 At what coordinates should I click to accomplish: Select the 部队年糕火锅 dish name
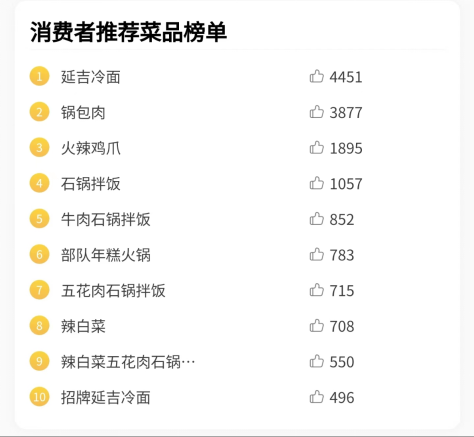tap(106, 255)
